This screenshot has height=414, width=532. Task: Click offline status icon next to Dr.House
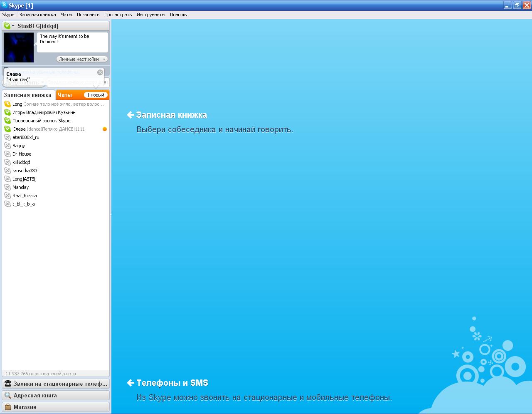point(7,154)
